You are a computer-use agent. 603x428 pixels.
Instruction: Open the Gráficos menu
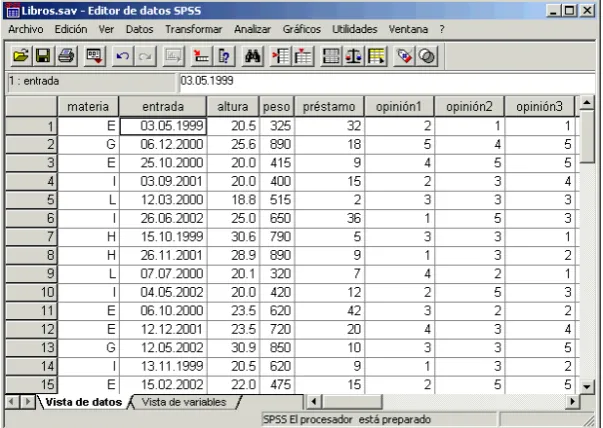click(x=302, y=29)
